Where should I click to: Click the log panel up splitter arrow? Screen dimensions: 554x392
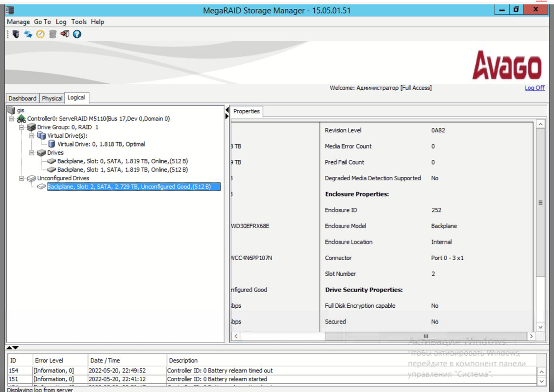click(10, 348)
